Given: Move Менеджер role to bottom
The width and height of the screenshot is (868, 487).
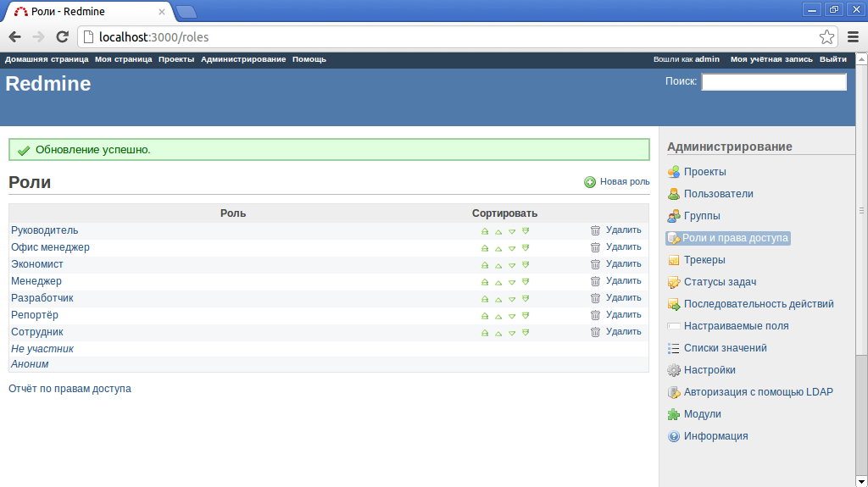Looking at the screenshot, I should coord(526,282).
